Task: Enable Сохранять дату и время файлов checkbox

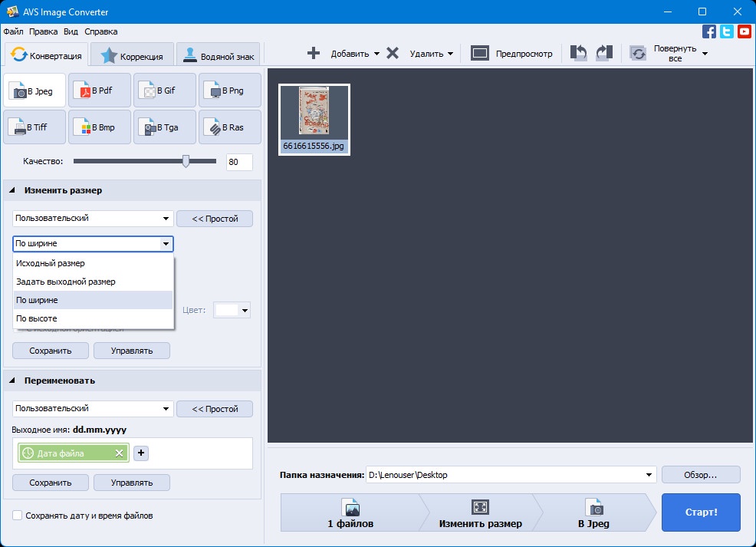Action: click(x=18, y=516)
